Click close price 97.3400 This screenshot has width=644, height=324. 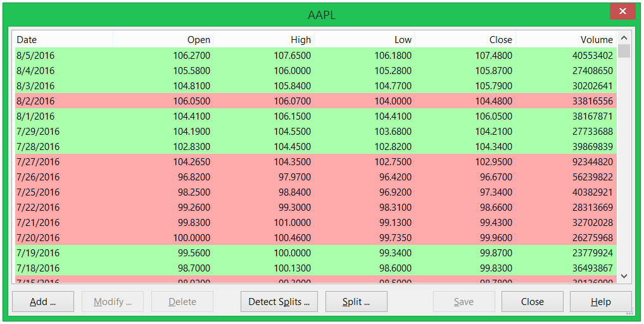coord(496,192)
